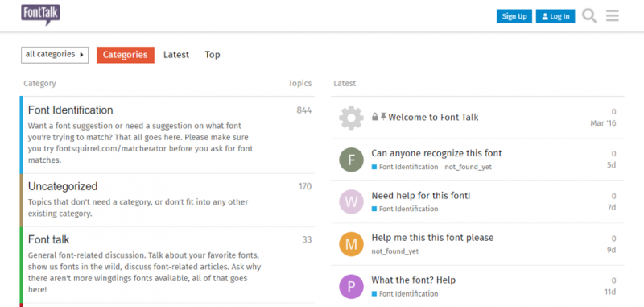Click Font Identification badge under 'Need help for this font!'

click(x=405, y=209)
